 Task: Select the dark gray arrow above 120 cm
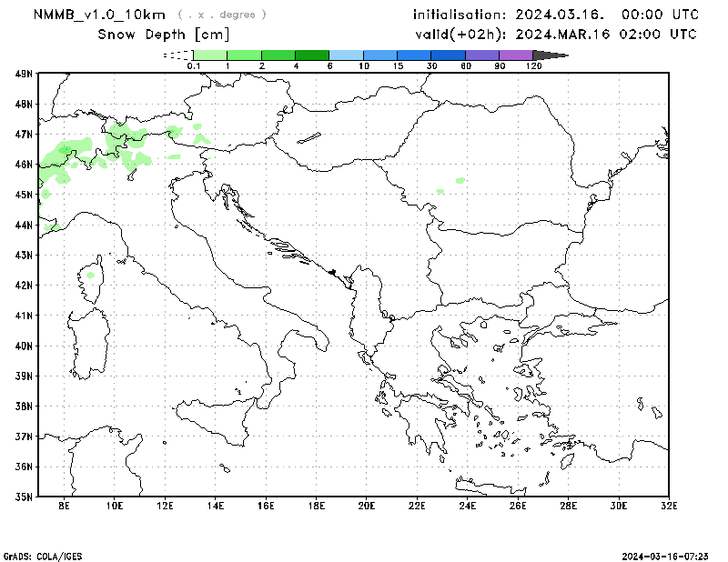[551, 55]
